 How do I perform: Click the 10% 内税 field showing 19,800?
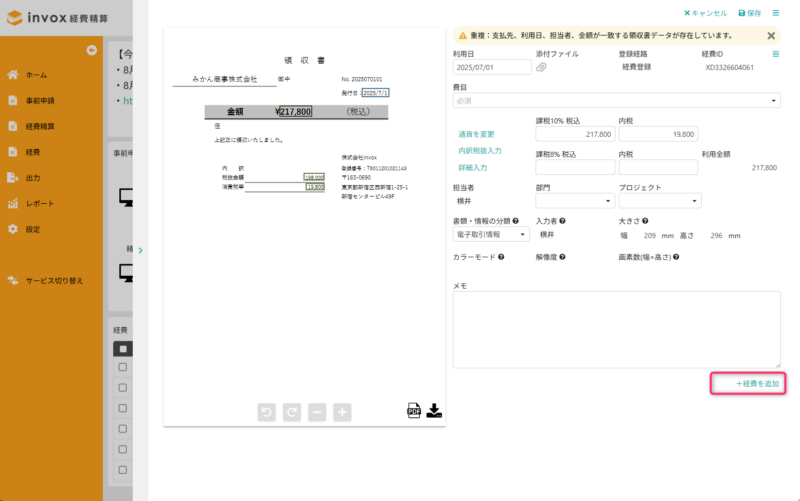pyautogui.click(x=658, y=134)
